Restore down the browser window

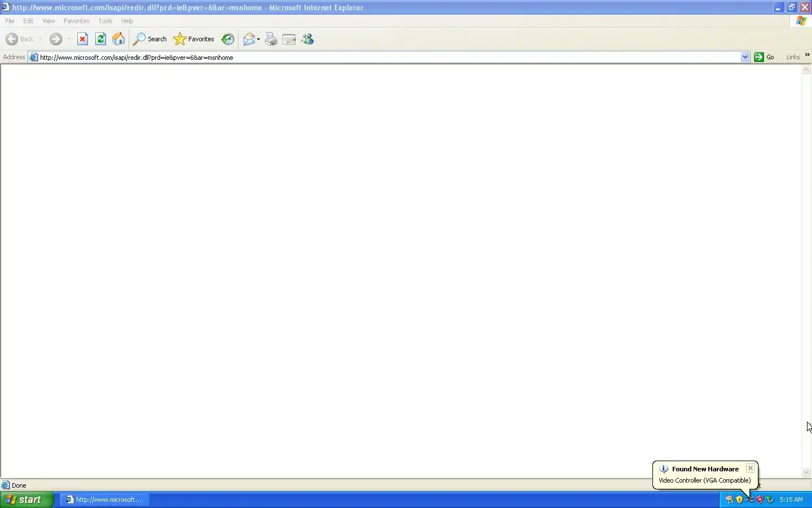(x=792, y=7)
